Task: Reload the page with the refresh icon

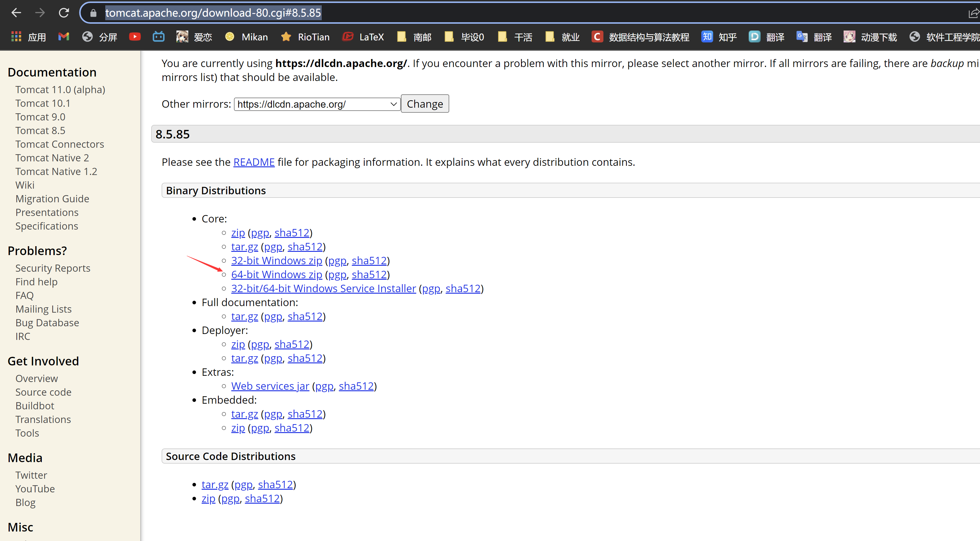Action: pos(63,13)
